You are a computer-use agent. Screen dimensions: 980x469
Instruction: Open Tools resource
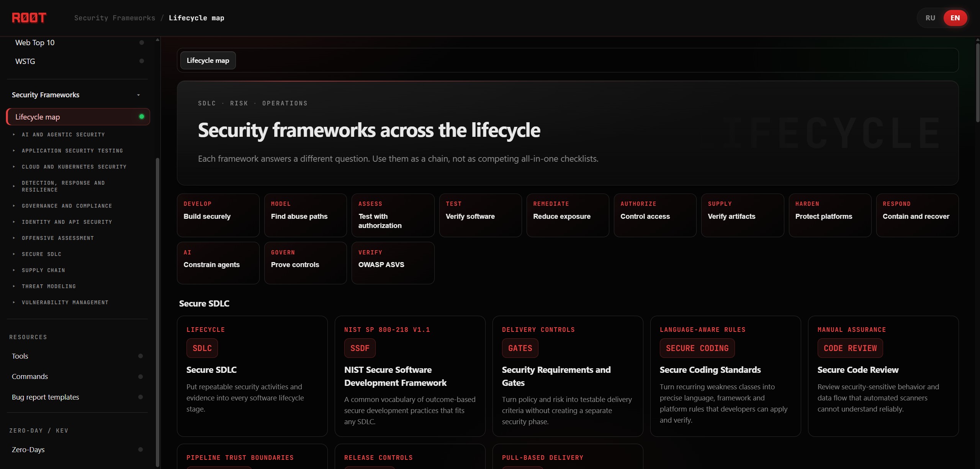(x=78, y=356)
